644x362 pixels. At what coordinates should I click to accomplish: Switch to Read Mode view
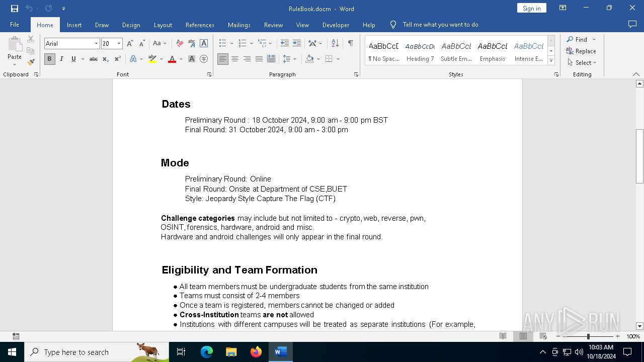(x=503, y=336)
